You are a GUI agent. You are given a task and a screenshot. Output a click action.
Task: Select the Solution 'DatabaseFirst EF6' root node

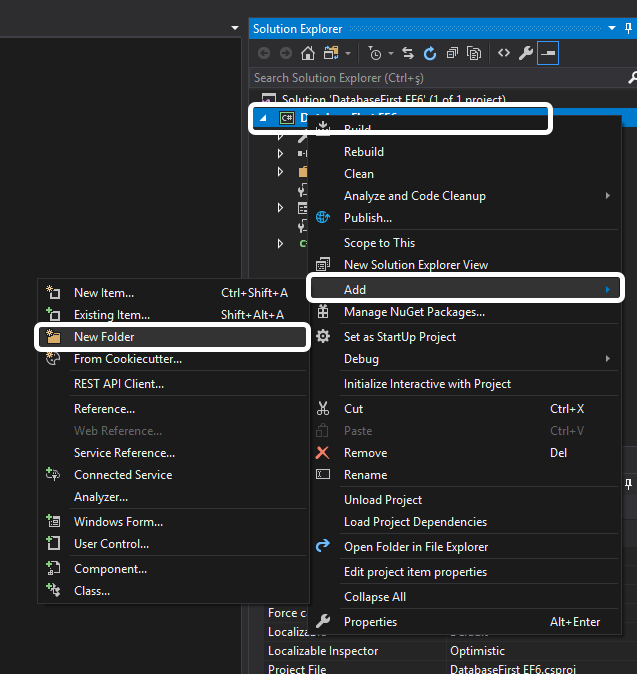393,99
